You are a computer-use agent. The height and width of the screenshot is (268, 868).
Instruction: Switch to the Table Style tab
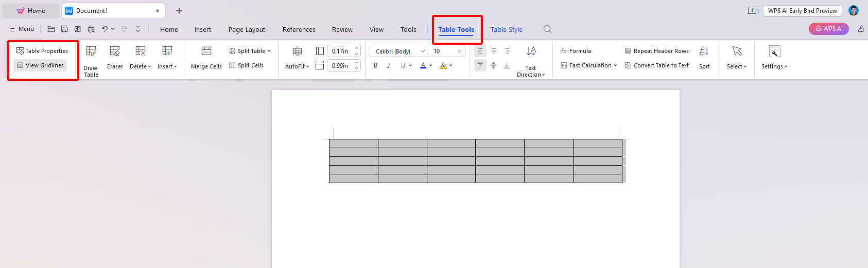(x=507, y=29)
